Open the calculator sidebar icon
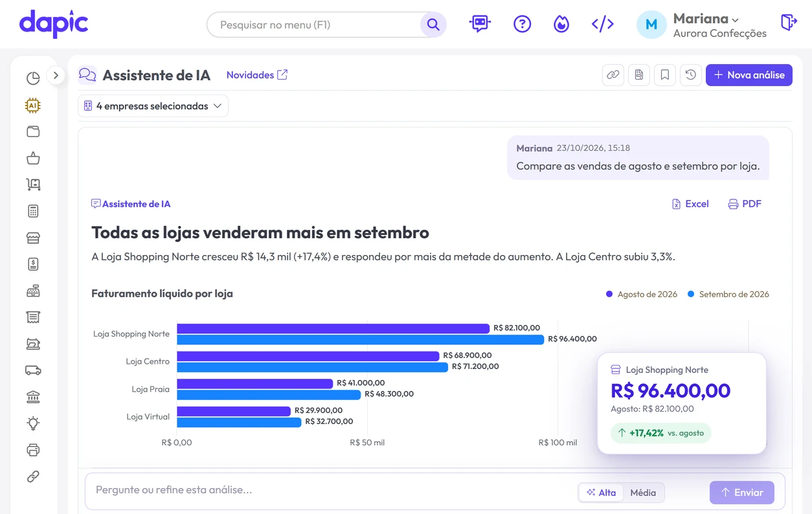Screen dimensions: 812x514 [33, 211]
